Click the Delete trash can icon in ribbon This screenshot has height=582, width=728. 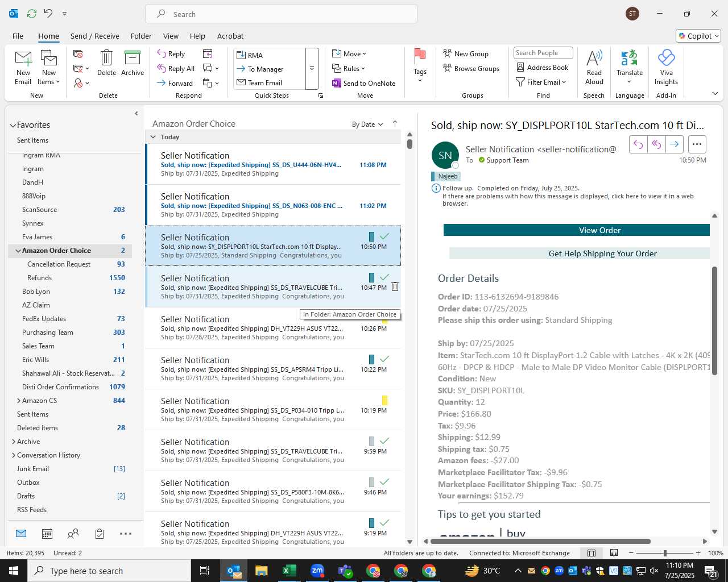point(106,57)
